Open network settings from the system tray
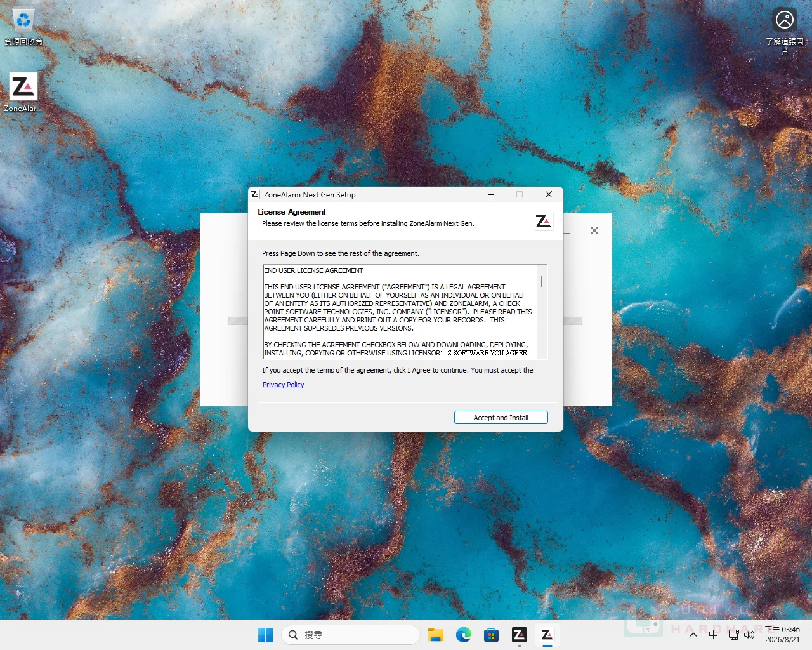This screenshot has width=812, height=650. click(734, 635)
